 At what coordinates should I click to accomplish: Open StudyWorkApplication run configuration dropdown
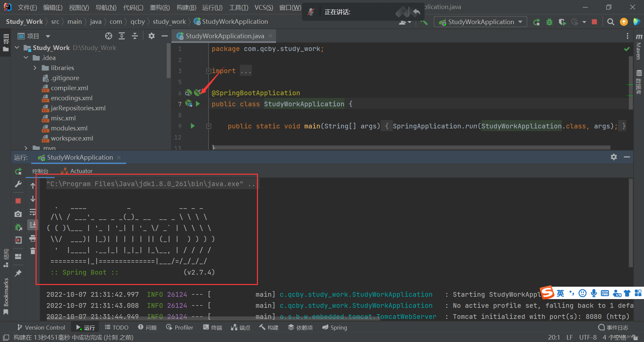480,22
